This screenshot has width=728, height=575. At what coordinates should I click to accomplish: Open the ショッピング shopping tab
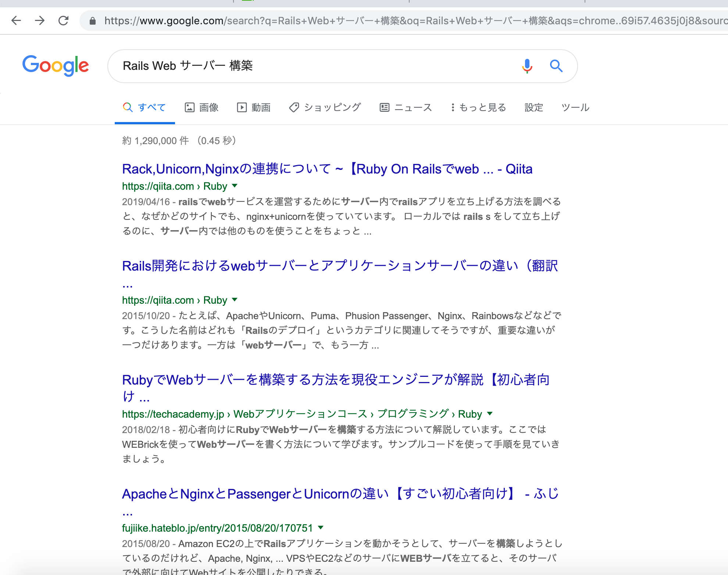(325, 107)
